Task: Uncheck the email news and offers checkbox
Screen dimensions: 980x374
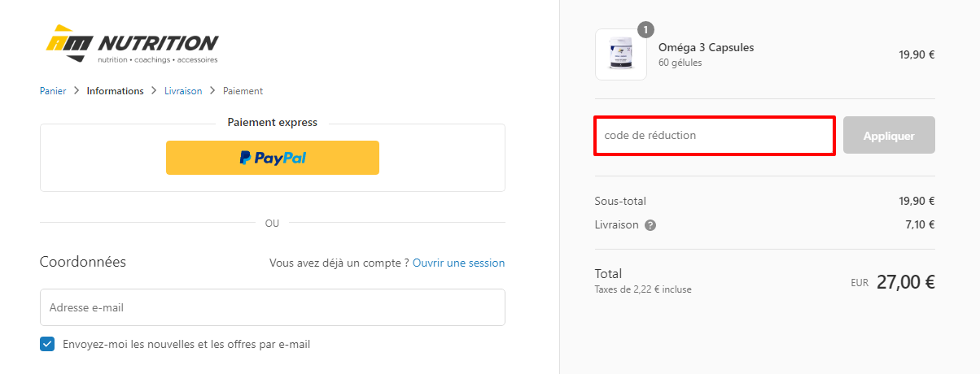Action: coord(47,344)
